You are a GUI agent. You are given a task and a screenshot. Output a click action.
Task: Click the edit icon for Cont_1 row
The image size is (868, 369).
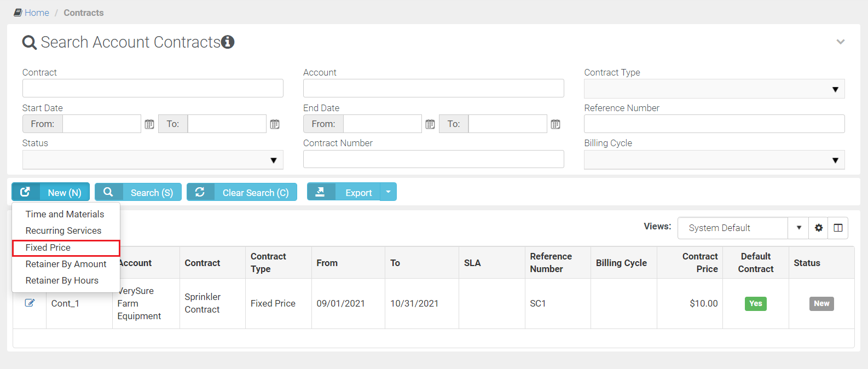coord(30,303)
